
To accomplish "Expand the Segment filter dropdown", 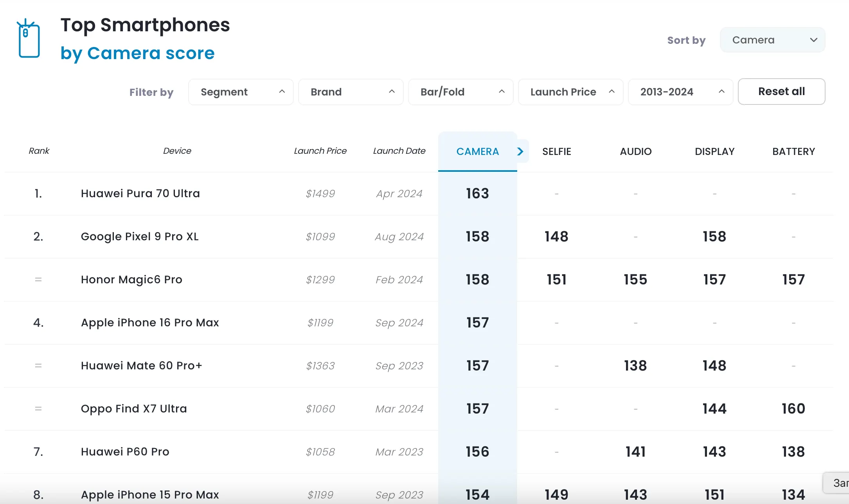I will coord(241,92).
